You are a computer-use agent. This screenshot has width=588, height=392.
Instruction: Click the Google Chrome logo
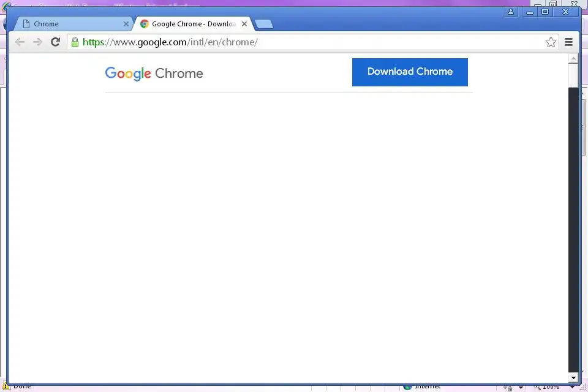click(154, 73)
